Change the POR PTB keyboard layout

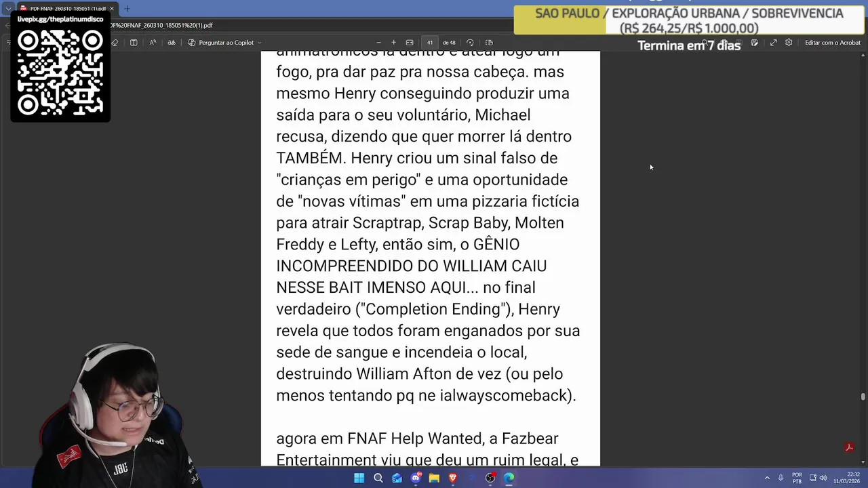797,478
